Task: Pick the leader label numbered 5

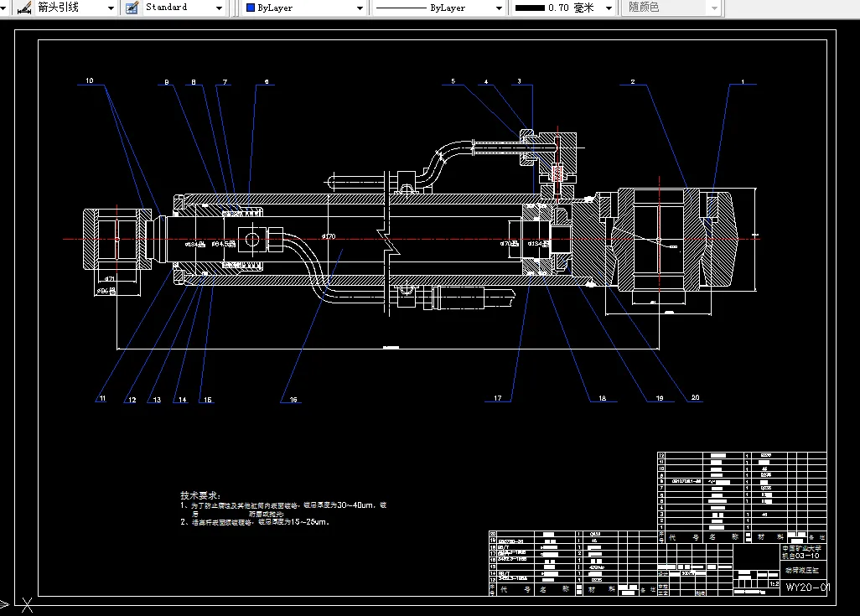Action: pos(453,81)
